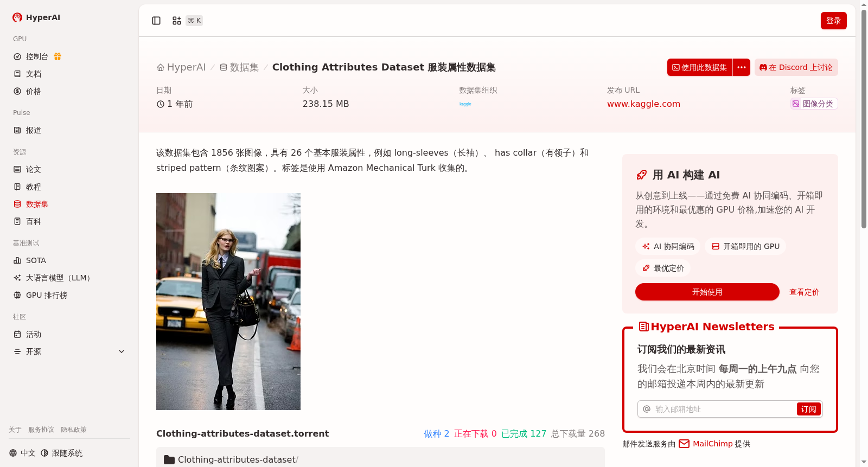Change language via 中文 selector
868x467 pixels.
(x=22, y=453)
